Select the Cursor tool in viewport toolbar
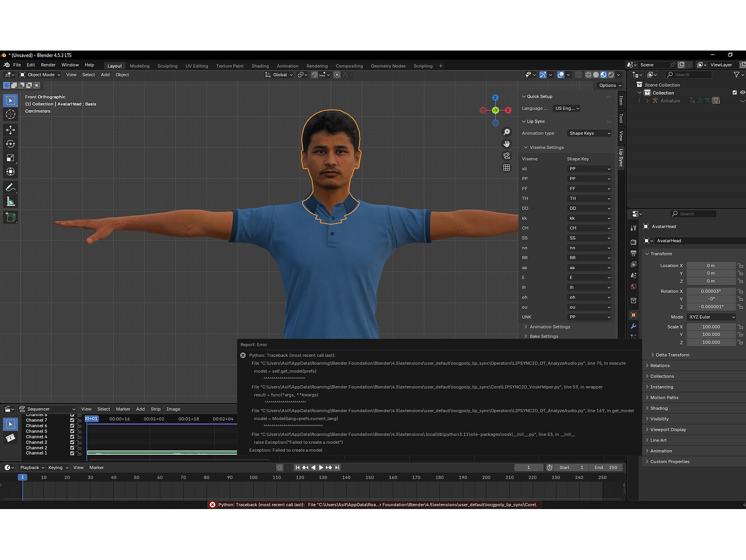746x560 pixels. pos(11,114)
